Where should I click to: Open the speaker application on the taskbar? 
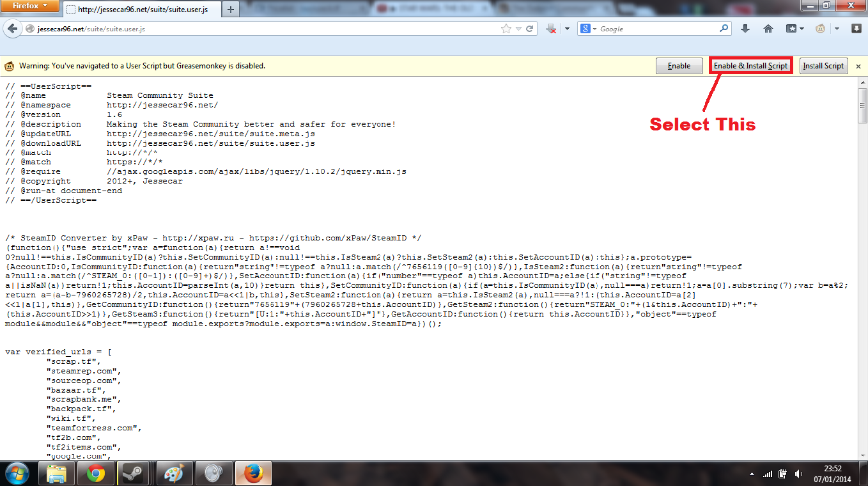click(213, 474)
